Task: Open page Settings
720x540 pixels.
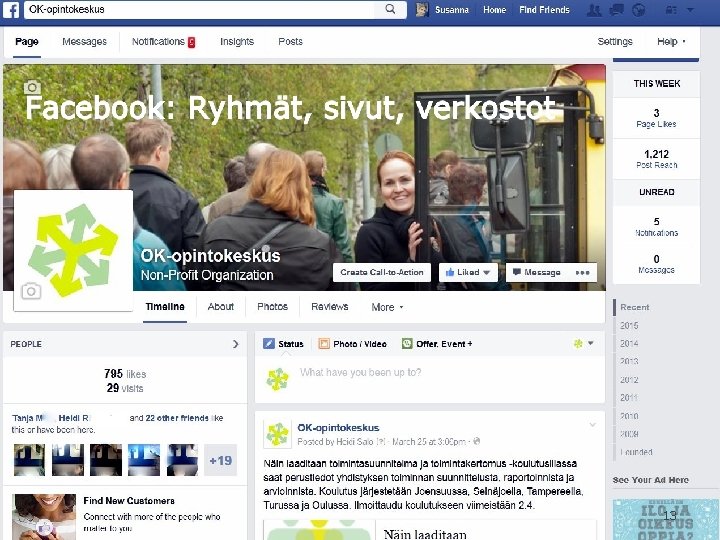Action: 615,42
